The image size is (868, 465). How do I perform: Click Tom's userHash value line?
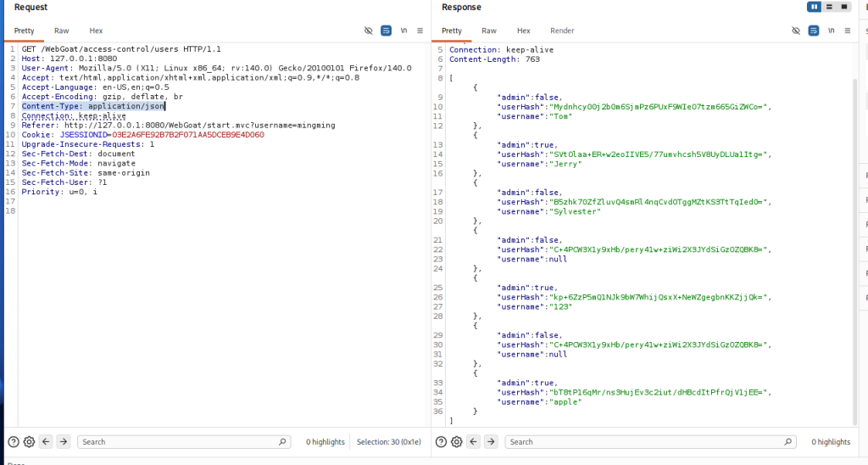(x=634, y=106)
